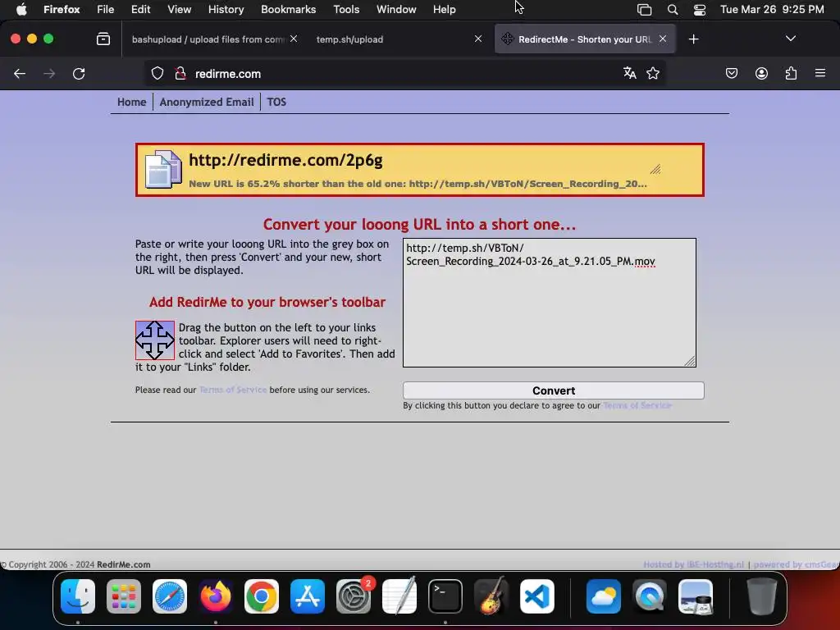Open the Edit menu
Screen dimensions: 840x630
pyautogui.click(x=140, y=9)
